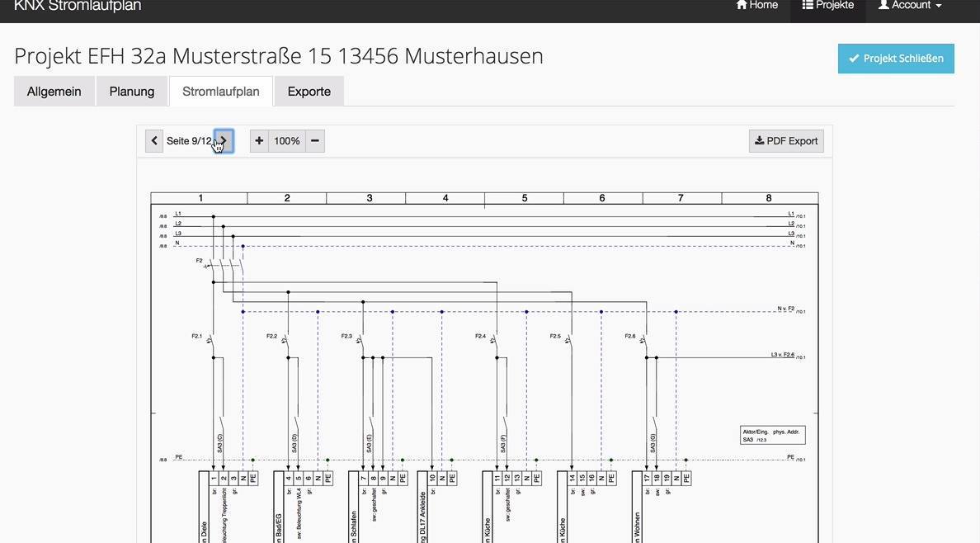Click the Seite 9/12 page indicator
The image size is (980, 543).
click(x=189, y=141)
